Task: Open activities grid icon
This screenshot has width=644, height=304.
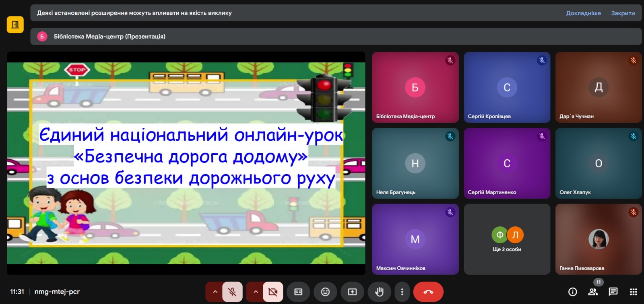Action: point(634,292)
